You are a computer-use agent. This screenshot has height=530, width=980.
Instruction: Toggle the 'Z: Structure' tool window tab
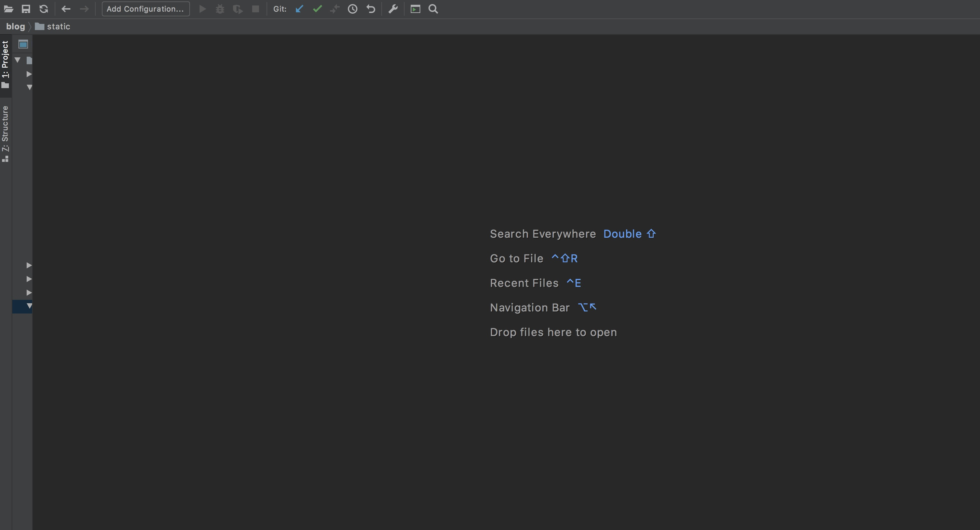5,134
